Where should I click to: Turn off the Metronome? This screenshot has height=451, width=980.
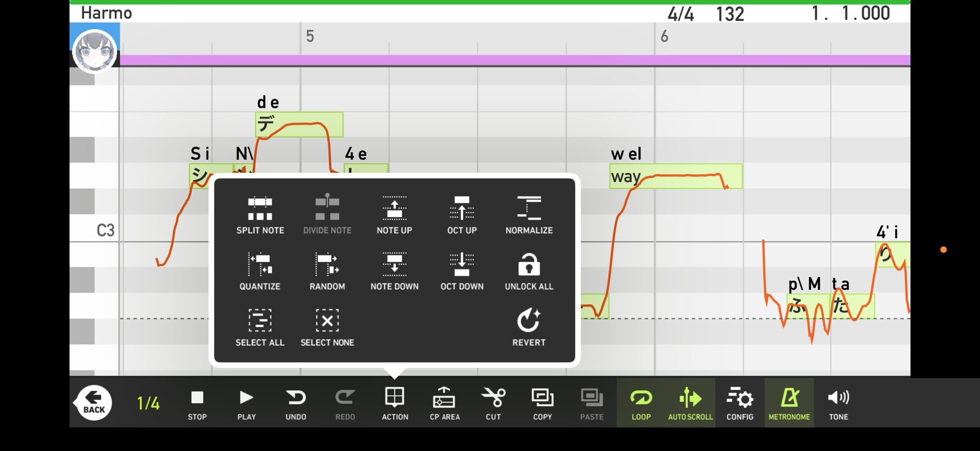point(789,403)
